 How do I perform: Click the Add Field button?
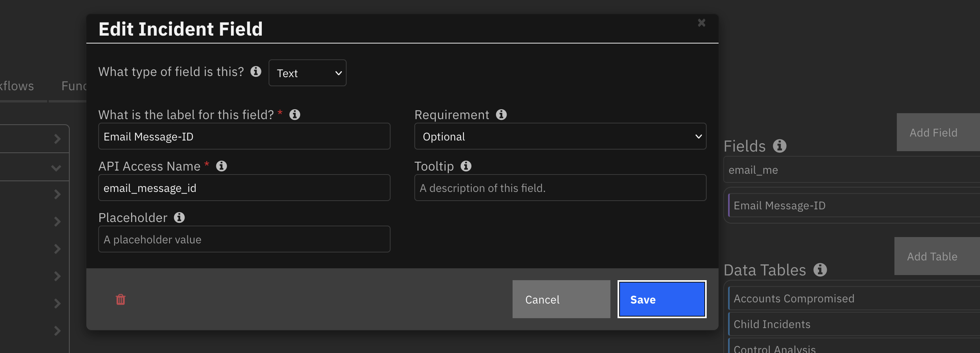938,132
